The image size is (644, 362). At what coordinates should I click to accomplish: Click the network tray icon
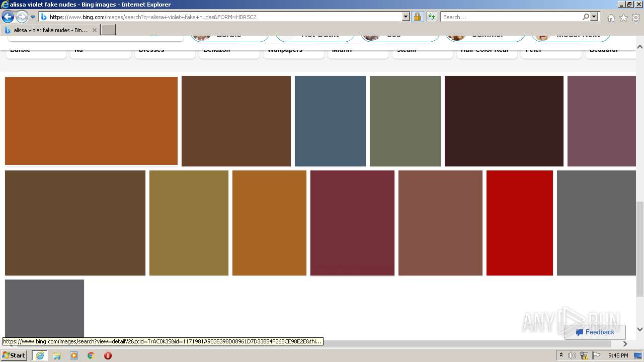(x=584, y=355)
